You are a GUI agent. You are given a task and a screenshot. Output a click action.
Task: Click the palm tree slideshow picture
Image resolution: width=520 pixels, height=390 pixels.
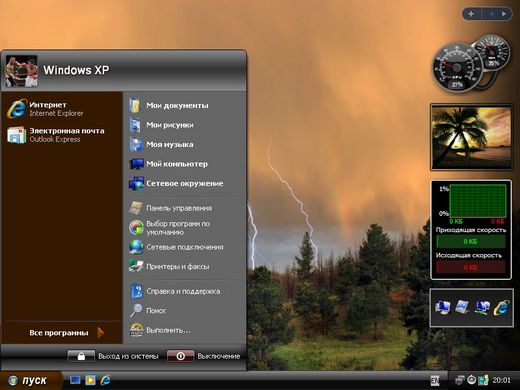point(471,137)
